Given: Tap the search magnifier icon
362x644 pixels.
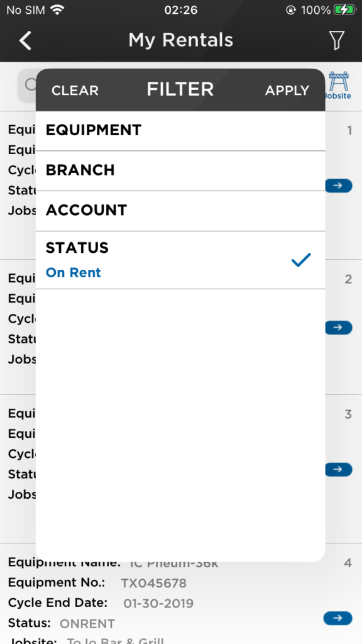Looking at the screenshot, I should click(30, 84).
